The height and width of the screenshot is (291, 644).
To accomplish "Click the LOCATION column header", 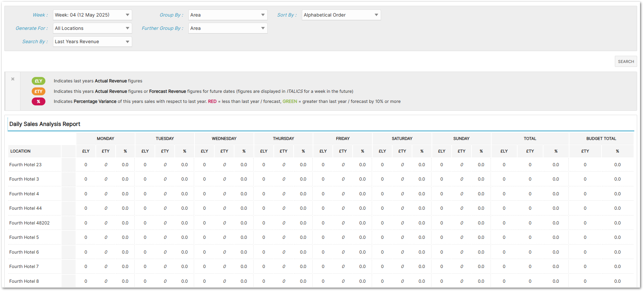I will (x=21, y=151).
